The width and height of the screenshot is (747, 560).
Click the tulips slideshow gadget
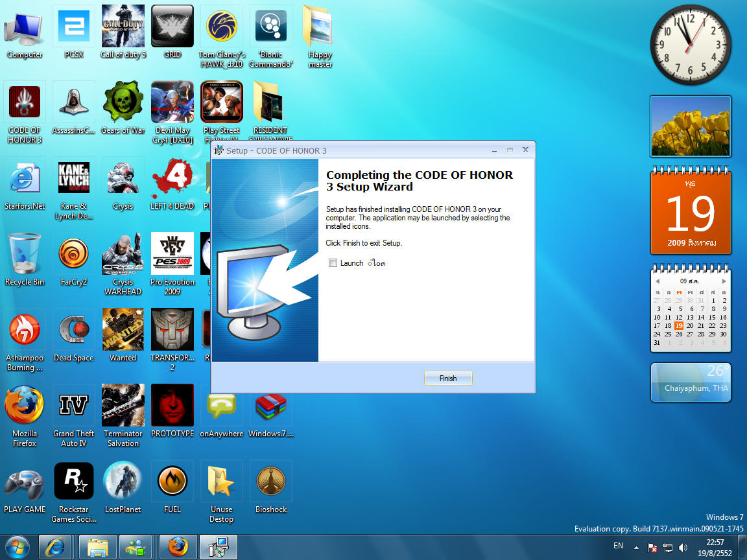tap(691, 126)
